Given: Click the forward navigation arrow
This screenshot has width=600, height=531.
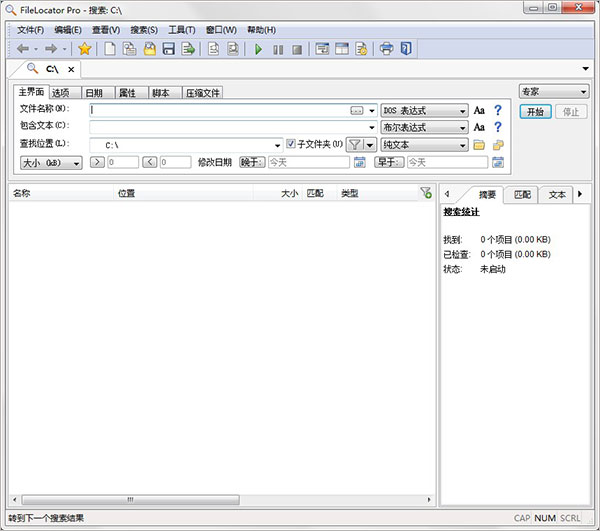Looking at the screenshot, I should point(51,49).
